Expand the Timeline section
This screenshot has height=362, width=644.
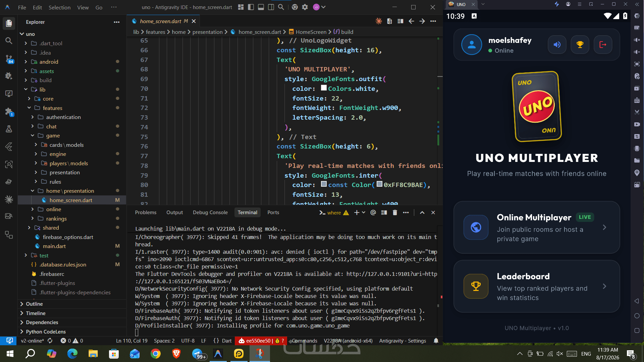click(72, 313)
